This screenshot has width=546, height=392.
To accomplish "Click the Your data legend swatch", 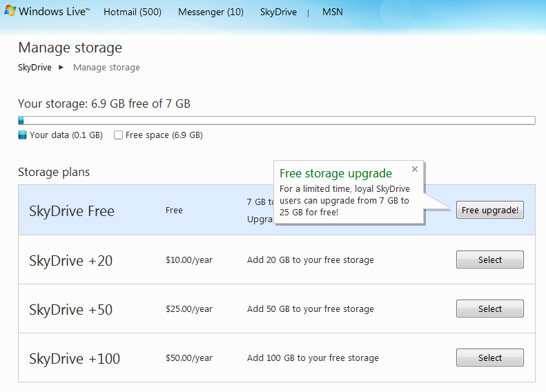I will [22, 135].
